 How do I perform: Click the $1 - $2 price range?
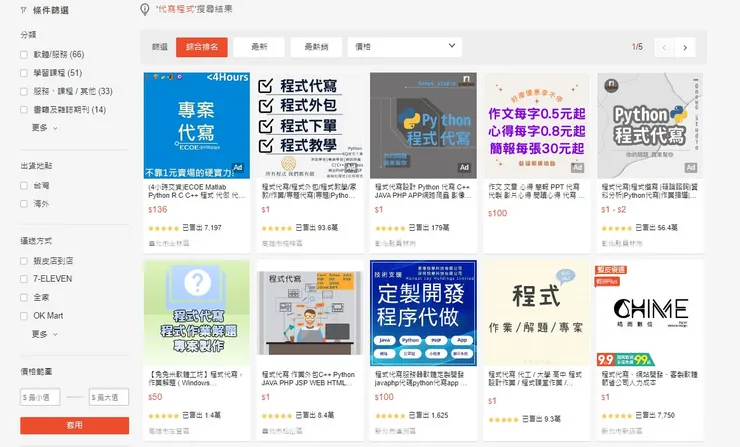coord(614,210)
